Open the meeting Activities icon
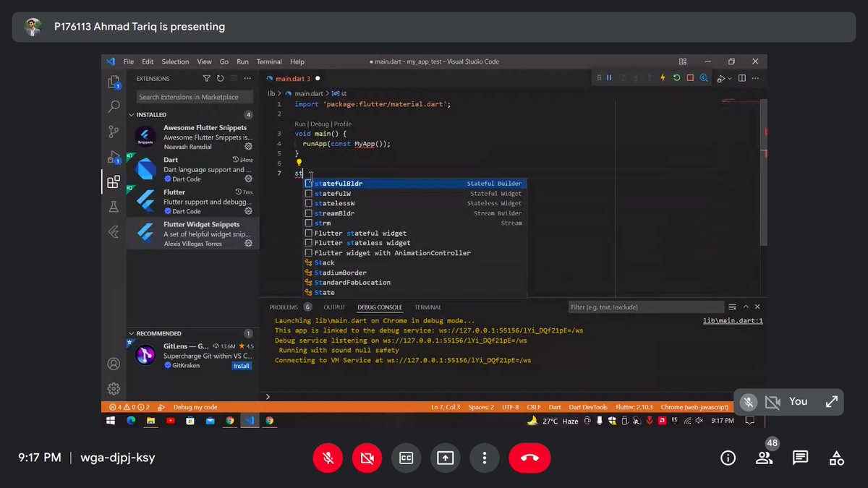Screen dimensions: 868x488 coord(836,458)
